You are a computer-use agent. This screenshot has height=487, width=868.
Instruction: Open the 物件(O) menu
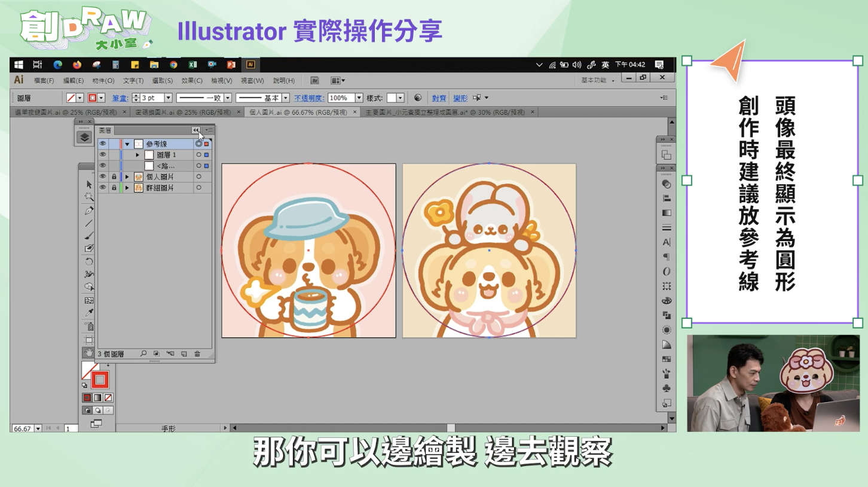(x=103, y=81)
